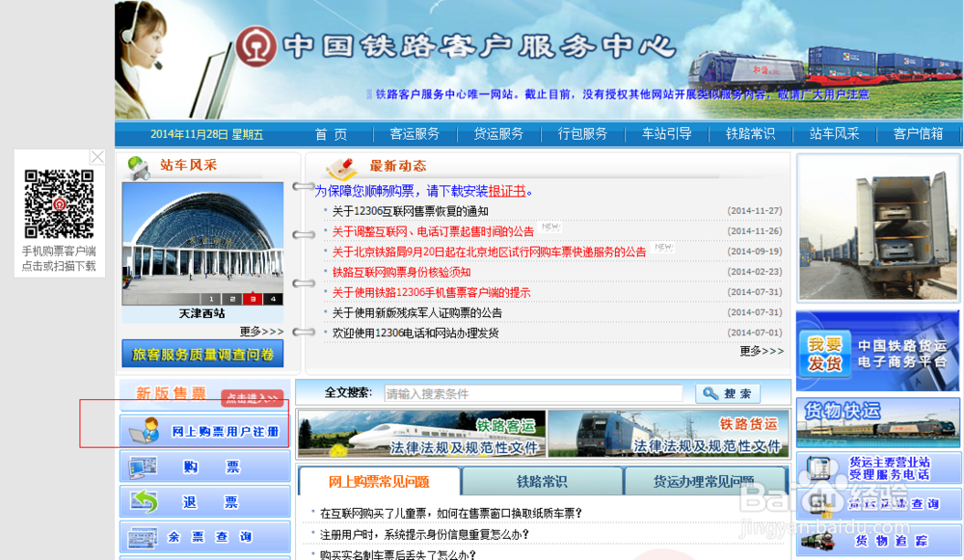Open 客户信箱 menu item
Viewport: 964px width, 560px height.
918,134
